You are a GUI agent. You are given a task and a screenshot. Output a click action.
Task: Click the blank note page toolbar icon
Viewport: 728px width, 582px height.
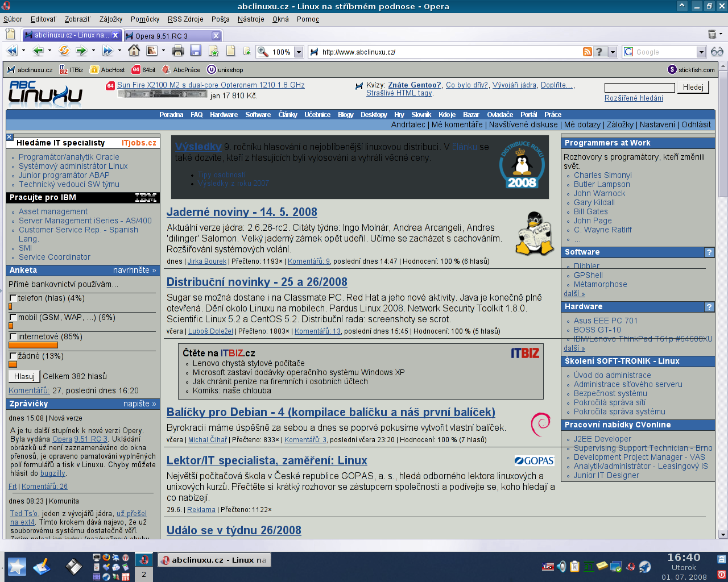(x=230, y=51)
